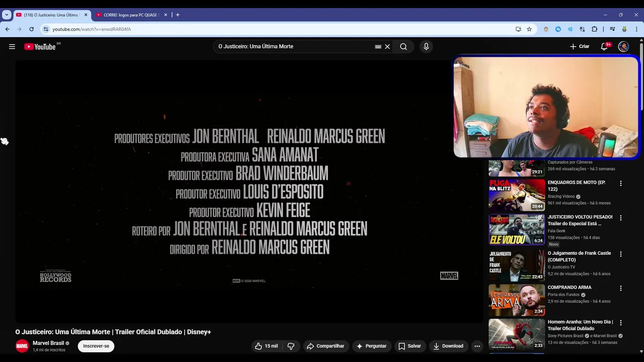The width and height of the screenshot is (644, 362).
Task: Dislike the video with thumbs down
Action: click(x=291, y=346)
